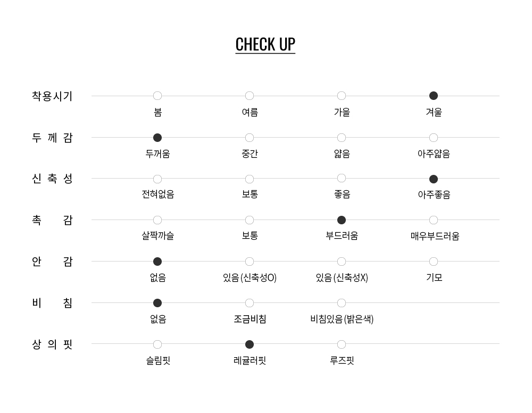Select 전혀없음 elasticity radio circle
This screenshot has width=532, height=413.
tap(157, 179)
